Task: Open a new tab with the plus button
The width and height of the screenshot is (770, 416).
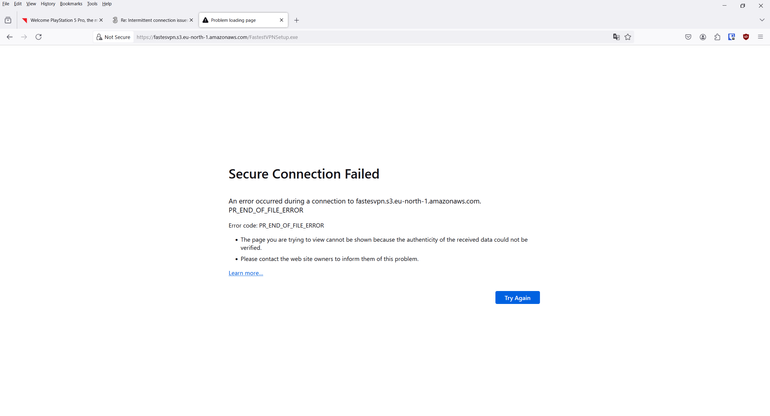Action: (x=296, y=20)
